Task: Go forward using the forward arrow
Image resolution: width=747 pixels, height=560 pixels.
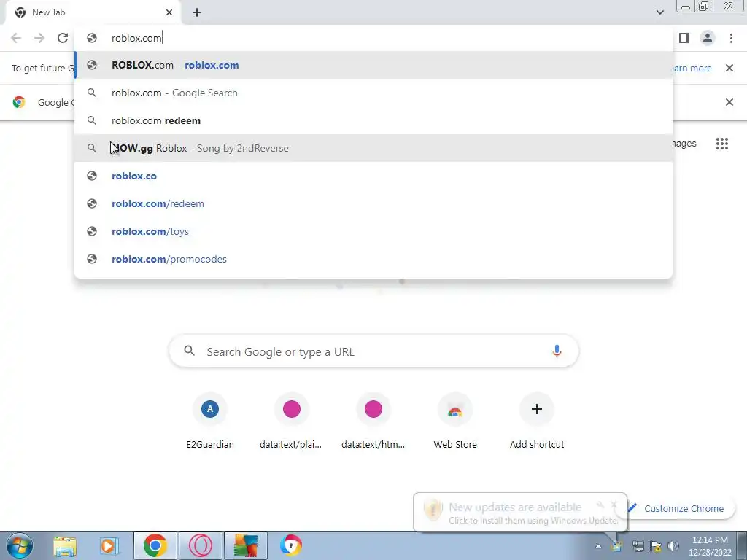Action: (x=39, y=38)
